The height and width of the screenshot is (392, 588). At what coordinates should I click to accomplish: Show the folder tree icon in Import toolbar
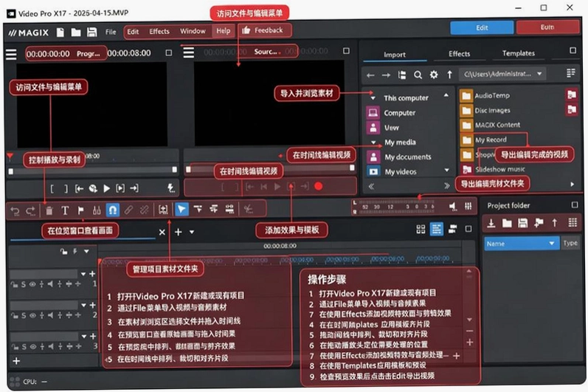click(402, 75)
